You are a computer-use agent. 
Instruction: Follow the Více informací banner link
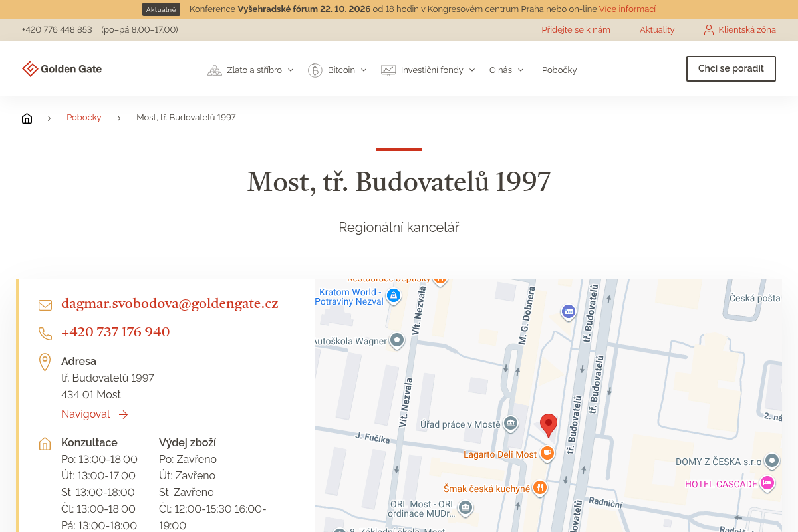627,9
